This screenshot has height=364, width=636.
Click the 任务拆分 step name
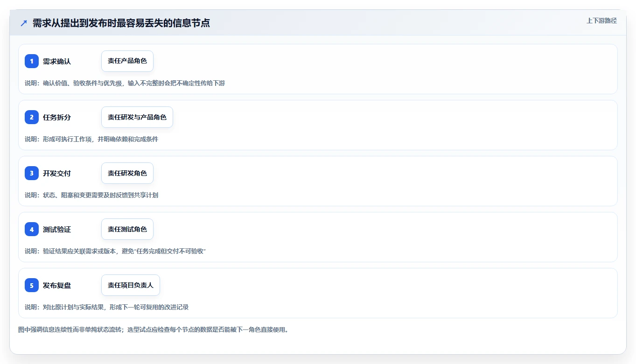click(57, 117)
